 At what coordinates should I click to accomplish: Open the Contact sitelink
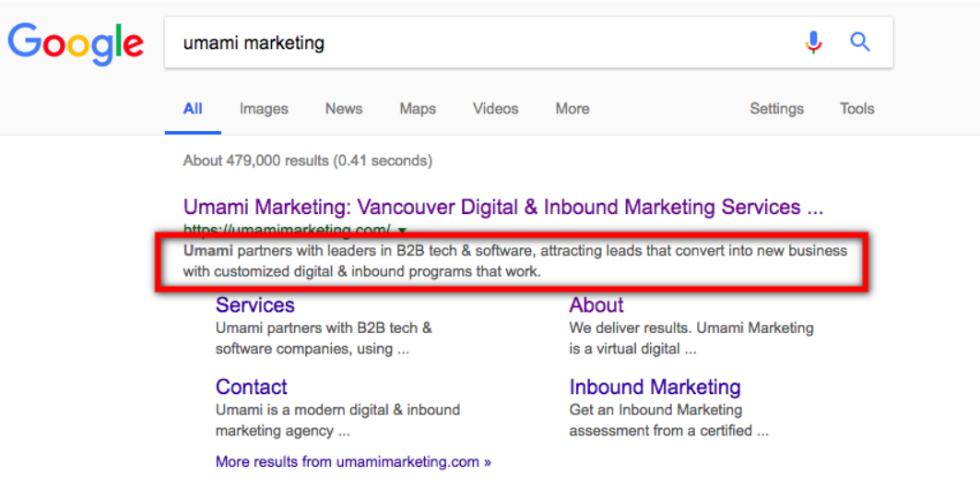(252, 387)
